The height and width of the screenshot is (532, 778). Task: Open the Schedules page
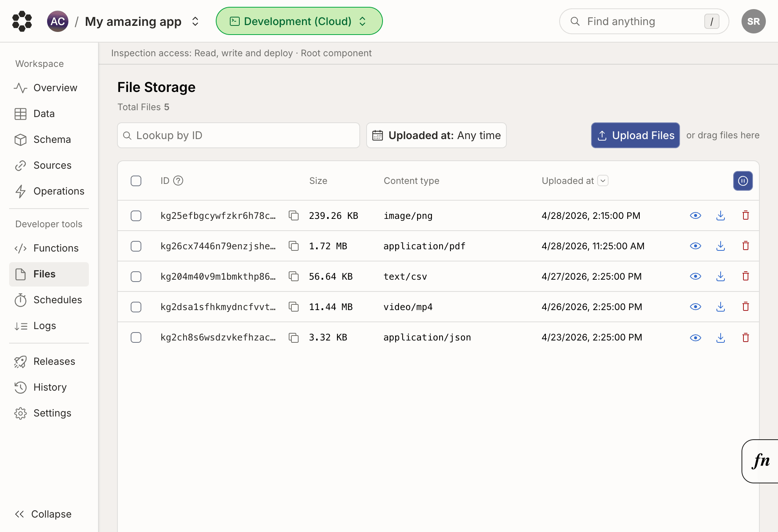49,300
